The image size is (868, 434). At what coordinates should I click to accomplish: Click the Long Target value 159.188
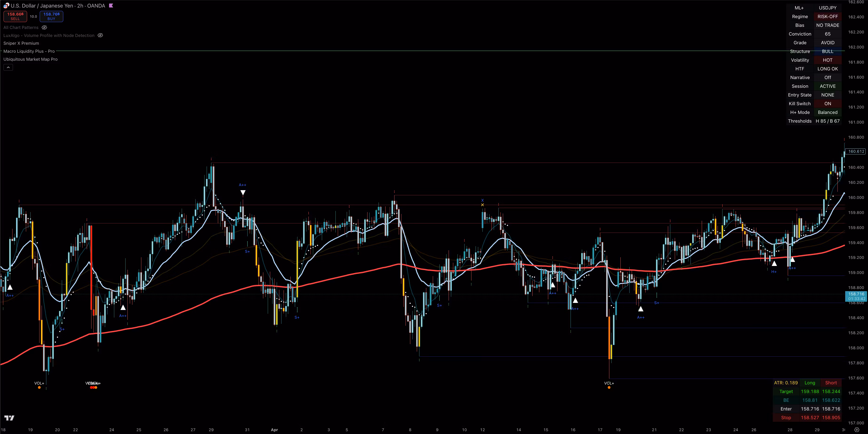(810, 391)
